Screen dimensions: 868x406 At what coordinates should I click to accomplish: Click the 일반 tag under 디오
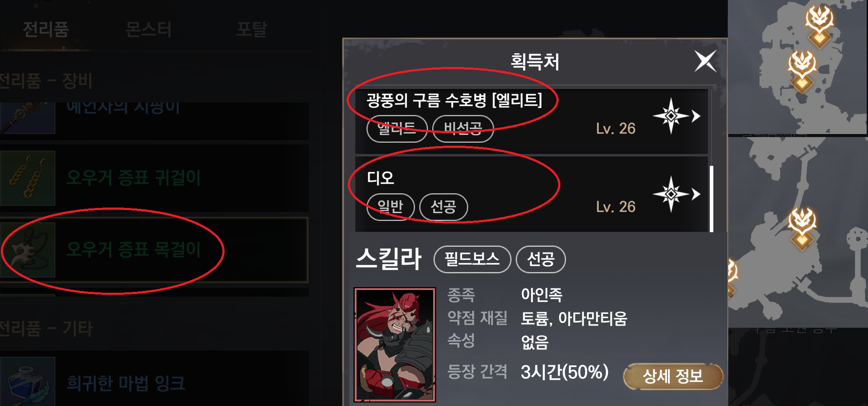[x=390, y=207]
